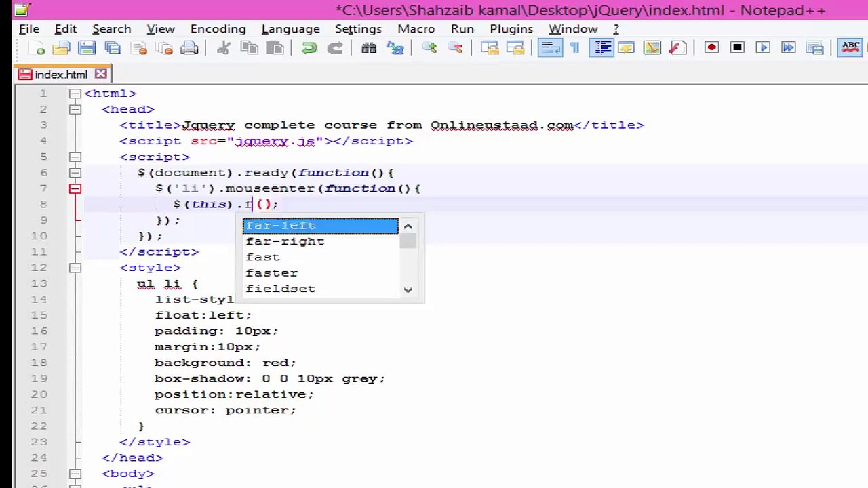Screen dimensions: 868x488
Task: Open the Window menu
Action: pos(573,28)
